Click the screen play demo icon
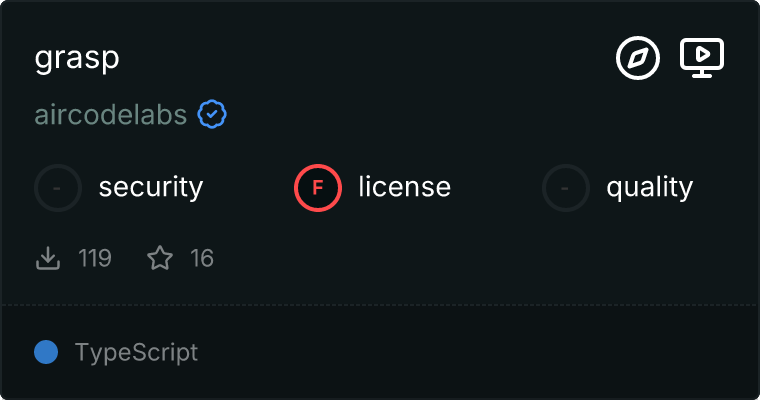Screen dimensions: 760x400 point(702,58)
